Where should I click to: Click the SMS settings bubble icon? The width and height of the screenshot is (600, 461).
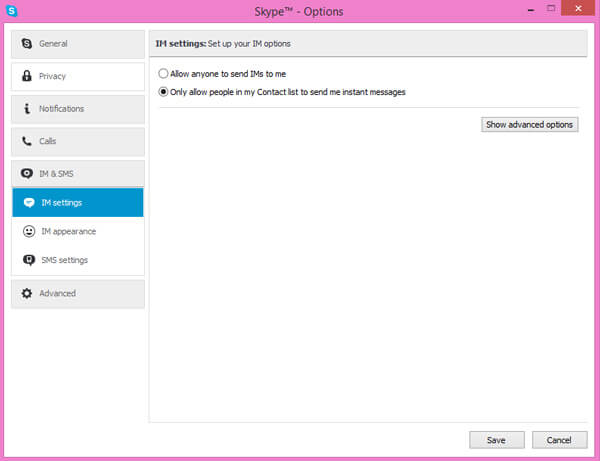coord(29,260)
